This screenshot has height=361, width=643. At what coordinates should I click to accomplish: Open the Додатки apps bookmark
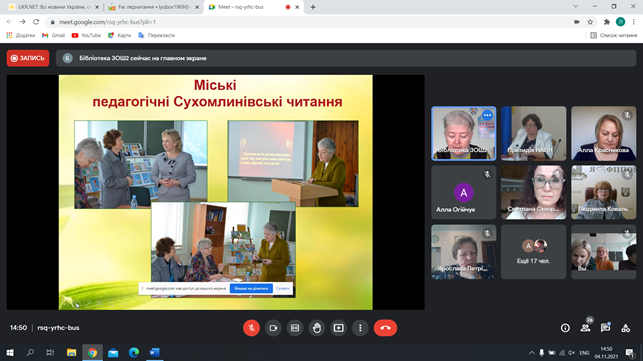pyautogui.click(x=21, y=35)
